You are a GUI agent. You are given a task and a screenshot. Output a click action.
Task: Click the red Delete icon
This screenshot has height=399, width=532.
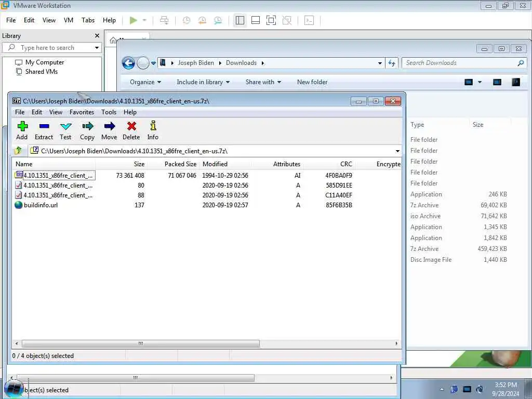131,130
